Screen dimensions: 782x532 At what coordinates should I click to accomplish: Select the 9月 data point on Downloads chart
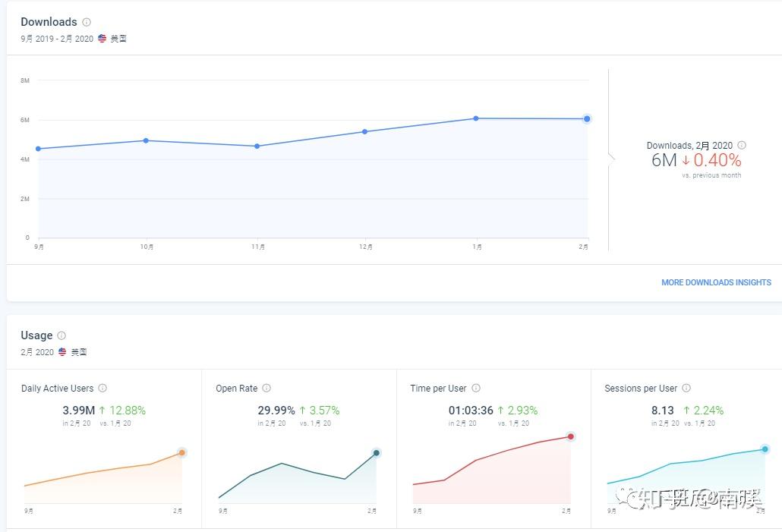[x=38, y=149]
